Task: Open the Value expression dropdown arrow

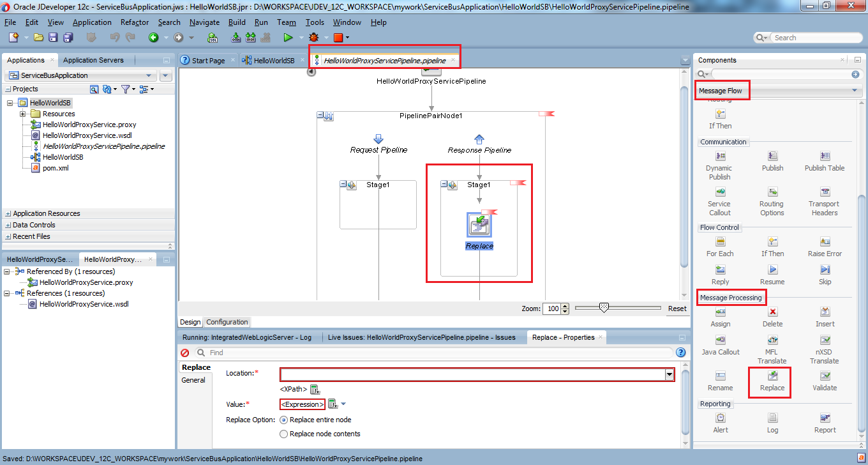Action: pos(343,404)
